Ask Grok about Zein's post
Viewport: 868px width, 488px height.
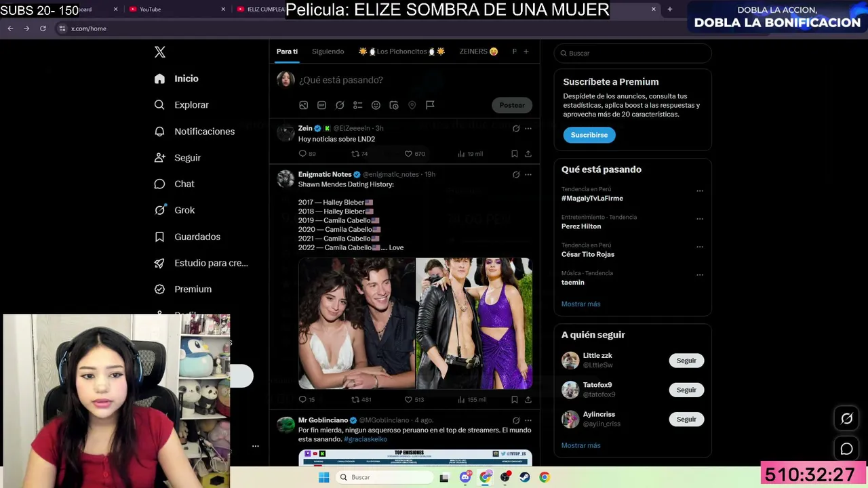(x=516, y=128)
